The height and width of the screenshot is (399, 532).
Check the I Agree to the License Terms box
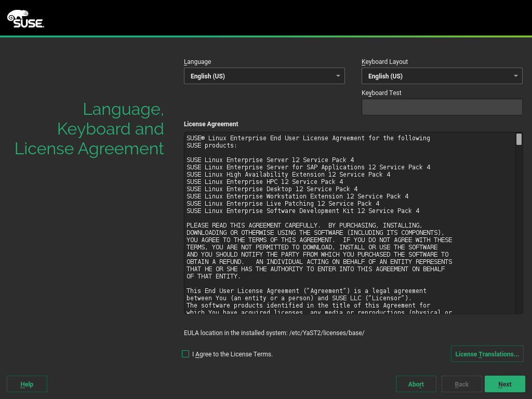[x=185, y=354]
